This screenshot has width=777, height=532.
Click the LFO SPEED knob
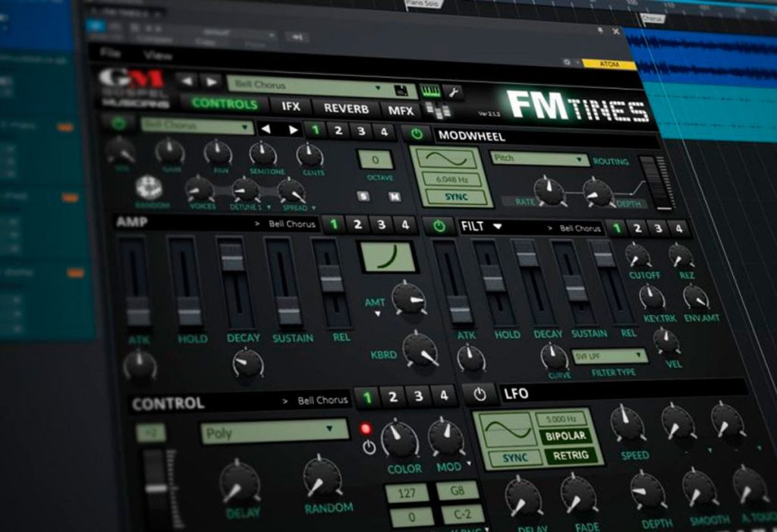pos(628,424)
